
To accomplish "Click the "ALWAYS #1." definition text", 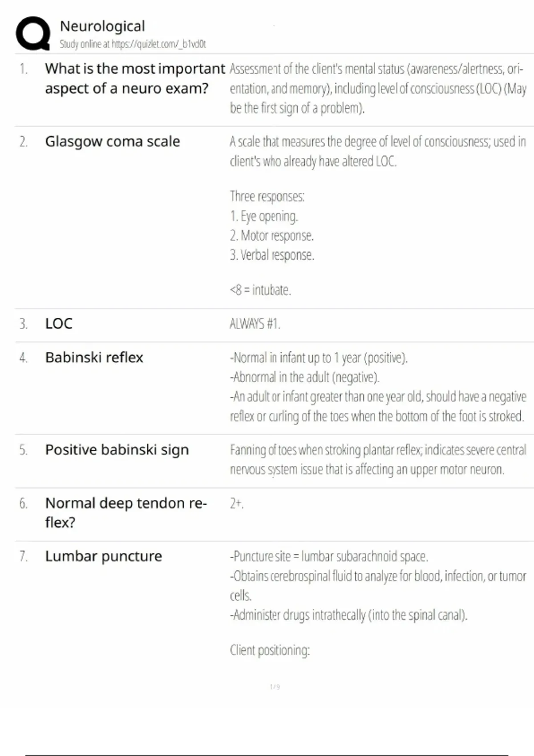I will (255, 324).
